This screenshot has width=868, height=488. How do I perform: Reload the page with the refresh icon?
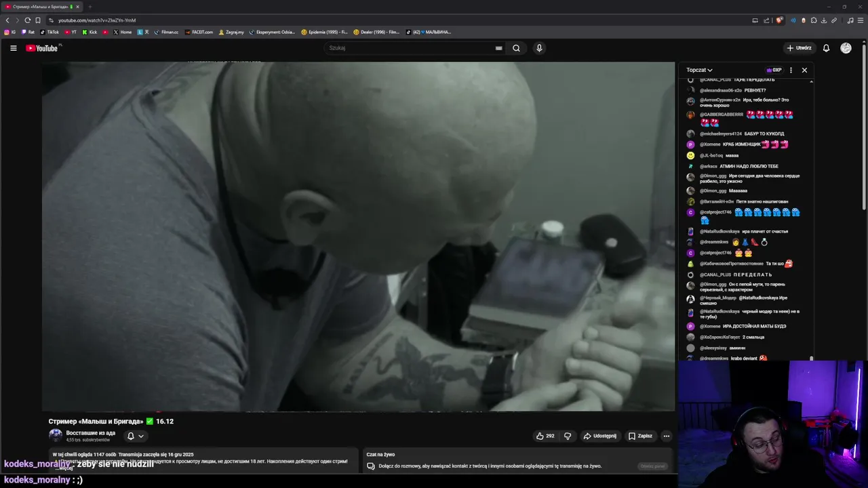coord(27,20)
